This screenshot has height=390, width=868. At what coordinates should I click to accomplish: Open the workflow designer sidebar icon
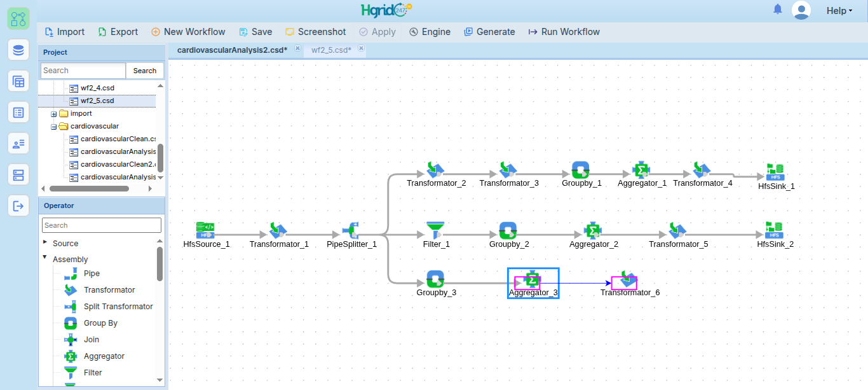[x=18, y=18]
